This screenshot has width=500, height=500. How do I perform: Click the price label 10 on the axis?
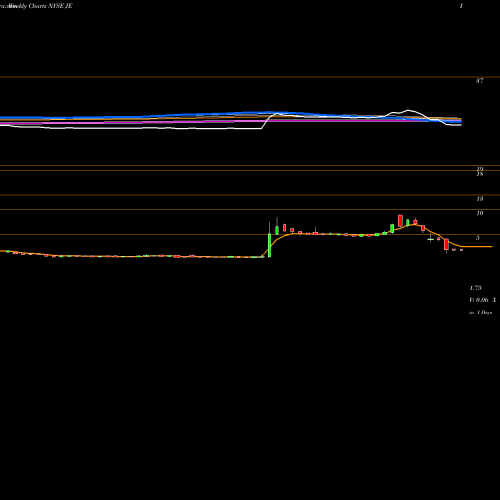(479, 213)
